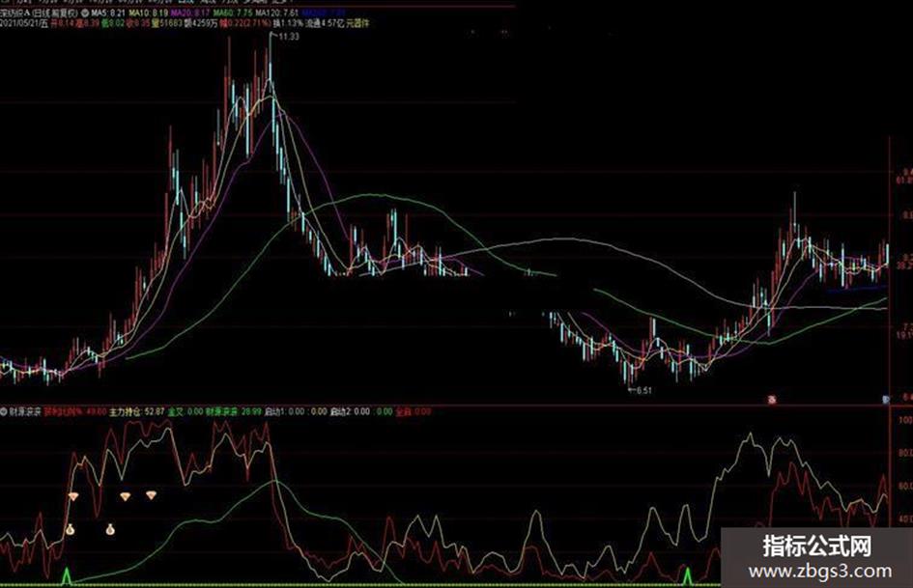
Task: Click the middle diamond signal marker
Action: (126, 496)
